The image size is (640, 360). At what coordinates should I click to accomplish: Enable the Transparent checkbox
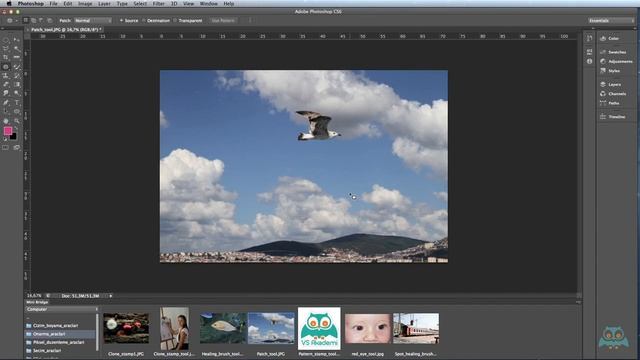tap(188, 20)
